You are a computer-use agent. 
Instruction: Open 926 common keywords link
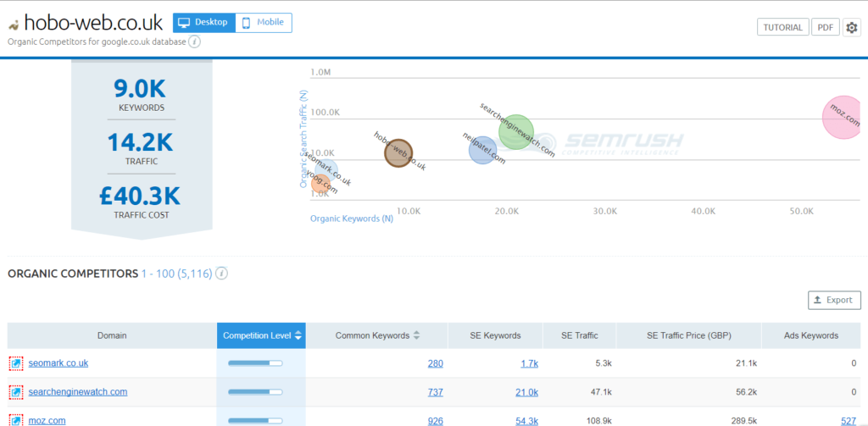coord(436,421)
